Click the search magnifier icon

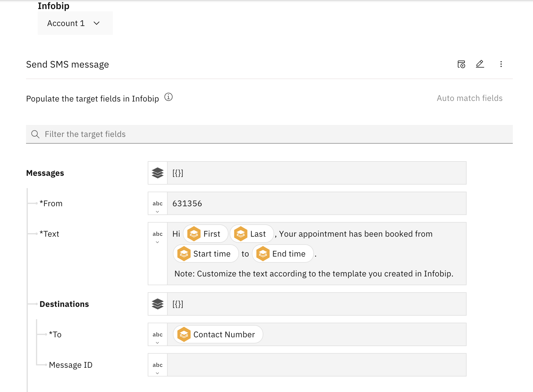(35, 134)
